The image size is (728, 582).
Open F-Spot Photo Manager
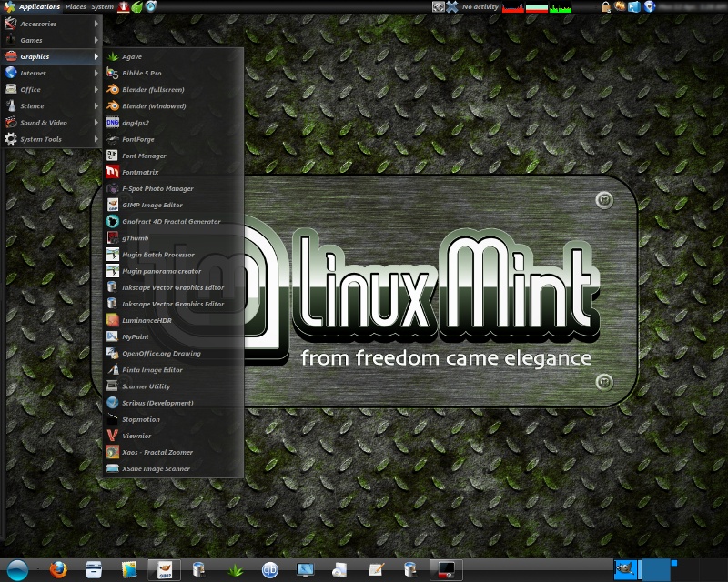tap(173, 188)
